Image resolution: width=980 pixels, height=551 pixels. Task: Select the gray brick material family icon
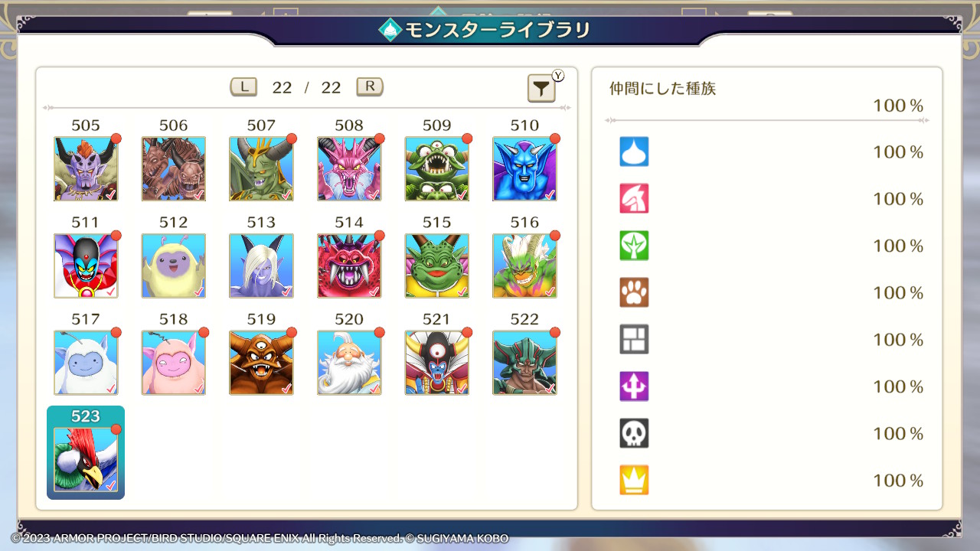(x=634, y=339)
